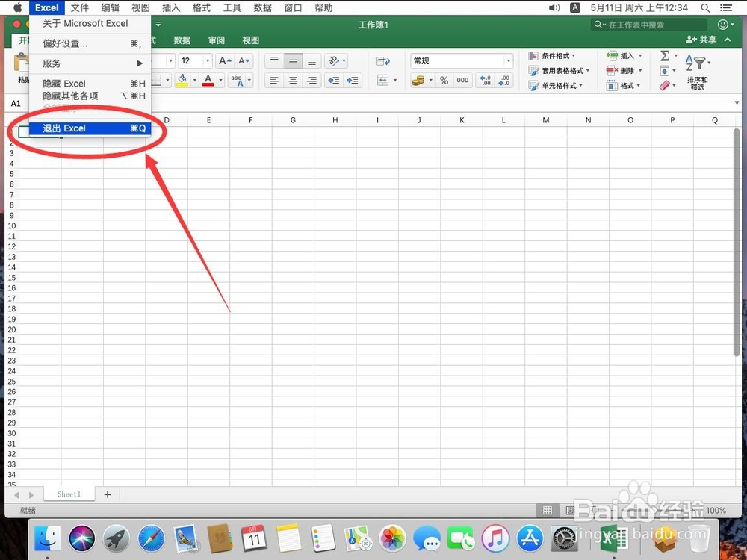Toggle wrap text
Viewport: 747px width, 560px height.
pos(383,61)
